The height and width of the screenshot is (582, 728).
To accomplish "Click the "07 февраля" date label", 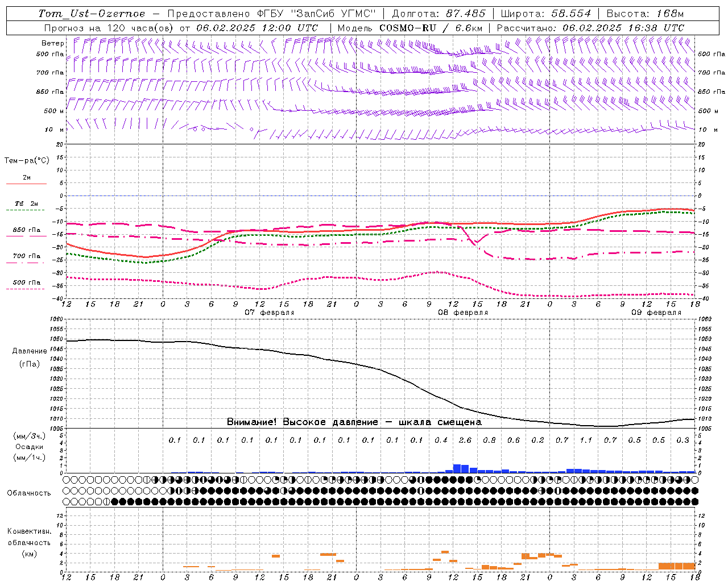I will 270,313.
